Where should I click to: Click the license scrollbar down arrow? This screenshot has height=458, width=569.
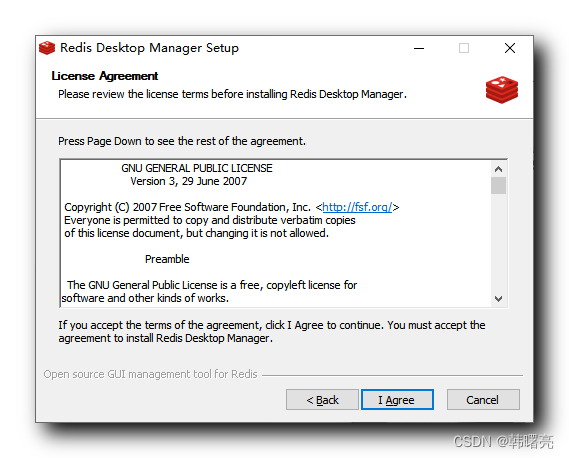[498, 299]
